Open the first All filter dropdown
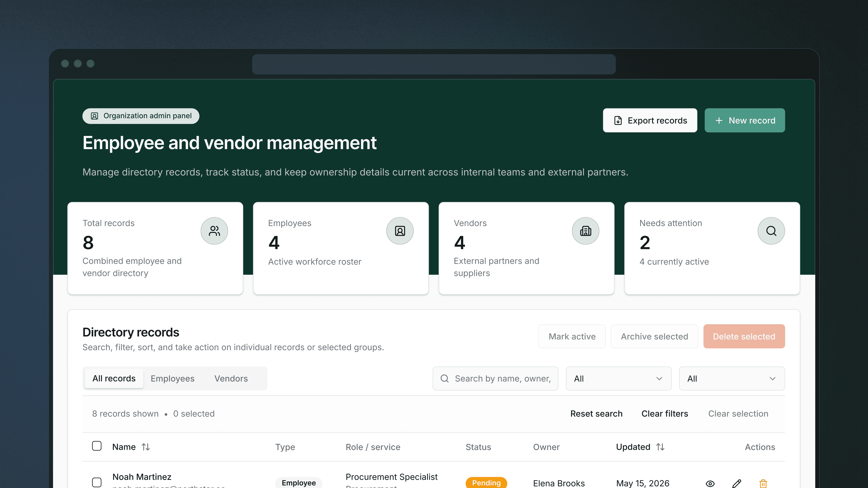 tap(619, 378)
